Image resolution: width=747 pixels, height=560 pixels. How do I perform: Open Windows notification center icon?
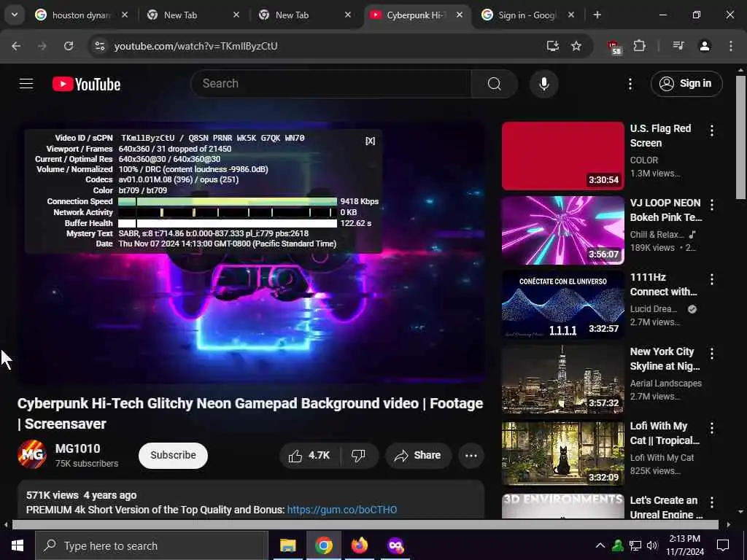723,545
